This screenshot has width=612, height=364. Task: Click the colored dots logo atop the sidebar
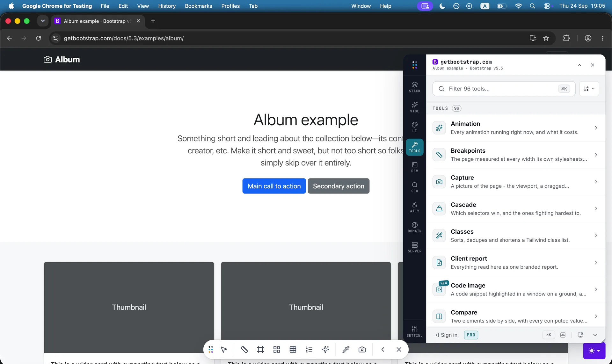414,65
